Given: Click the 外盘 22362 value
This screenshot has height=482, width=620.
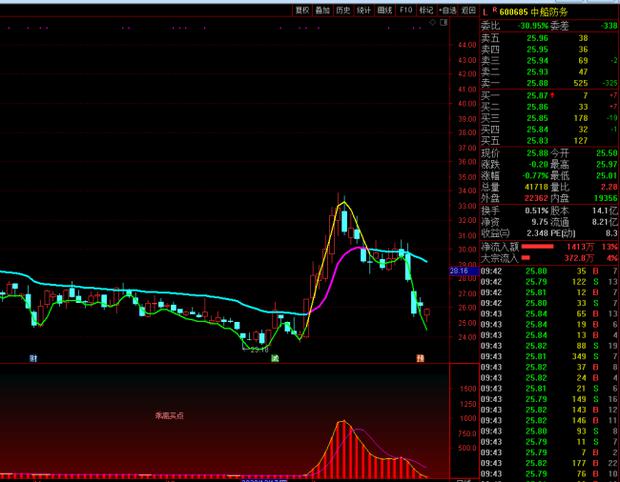Looking at the screenshot, I should coord(537,198).
